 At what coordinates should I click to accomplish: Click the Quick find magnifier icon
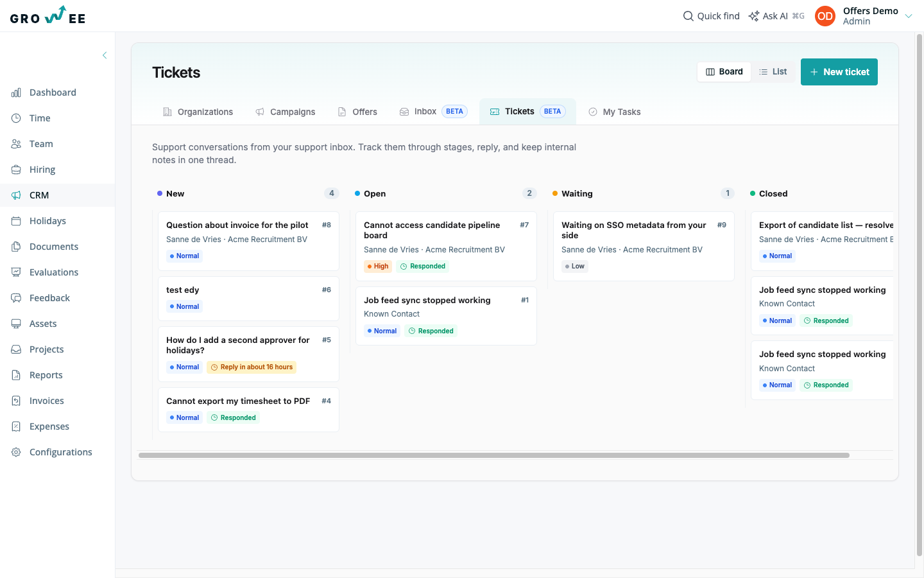[x=689, y=16]
